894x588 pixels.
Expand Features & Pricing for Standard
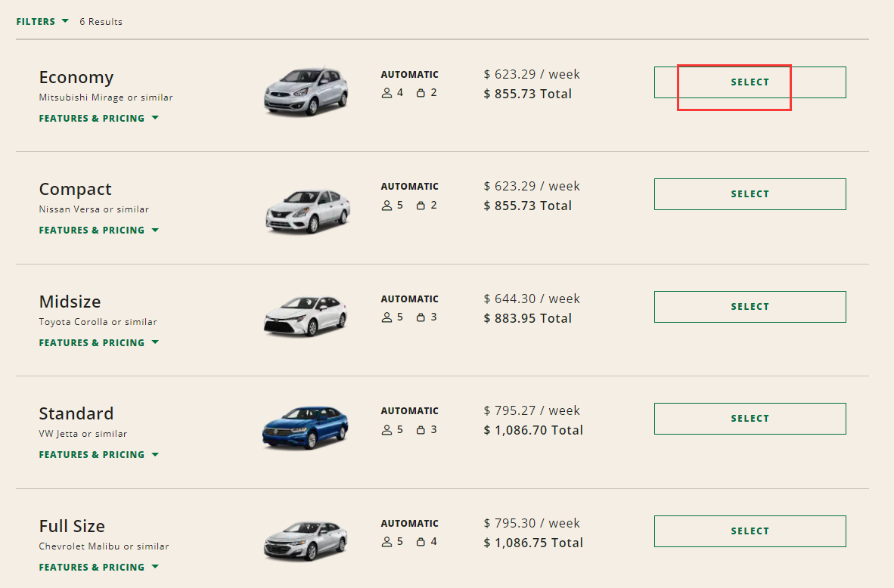point(98,454)
